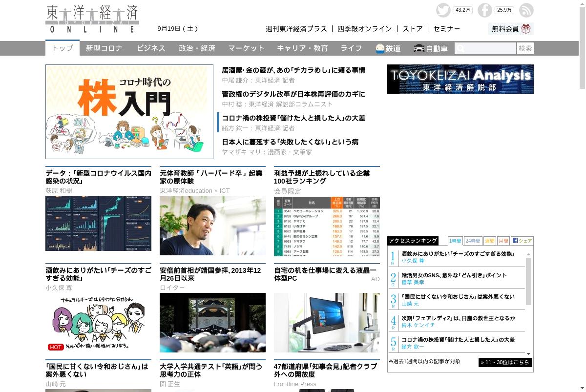Click the Toyo Keizai Online logo

coord(92,19)
